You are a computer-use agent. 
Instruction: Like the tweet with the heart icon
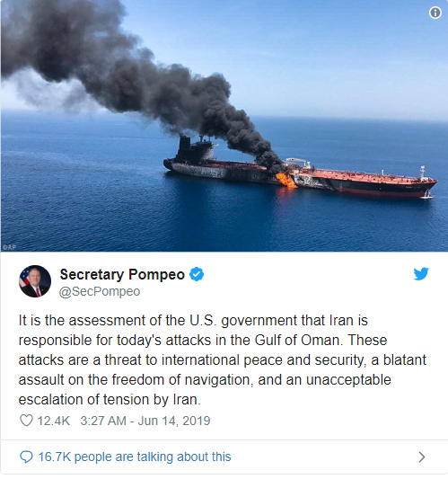click(x=26, y=421)
